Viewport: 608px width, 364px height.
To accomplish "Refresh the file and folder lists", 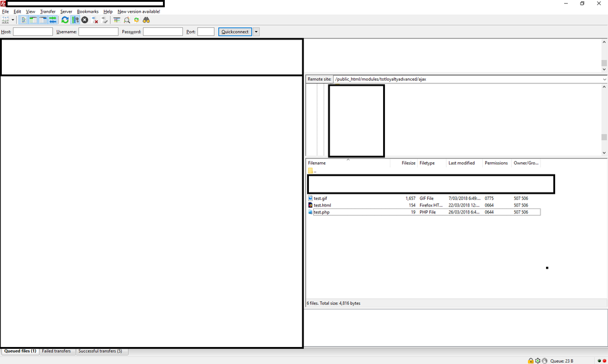I will point(65,20).
